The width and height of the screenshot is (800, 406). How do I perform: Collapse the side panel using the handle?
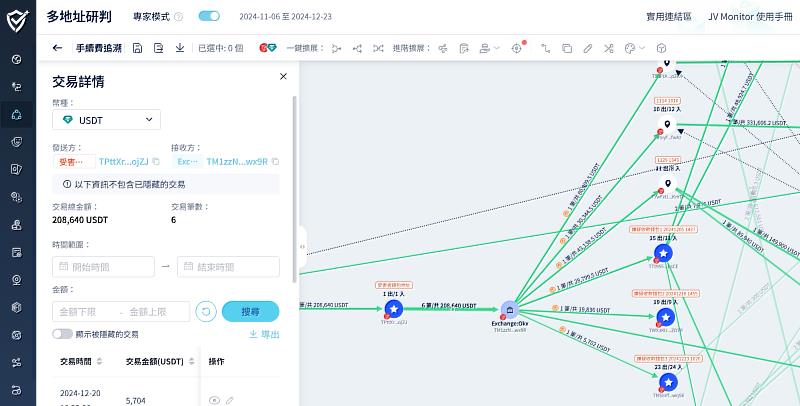pos(303,247)
